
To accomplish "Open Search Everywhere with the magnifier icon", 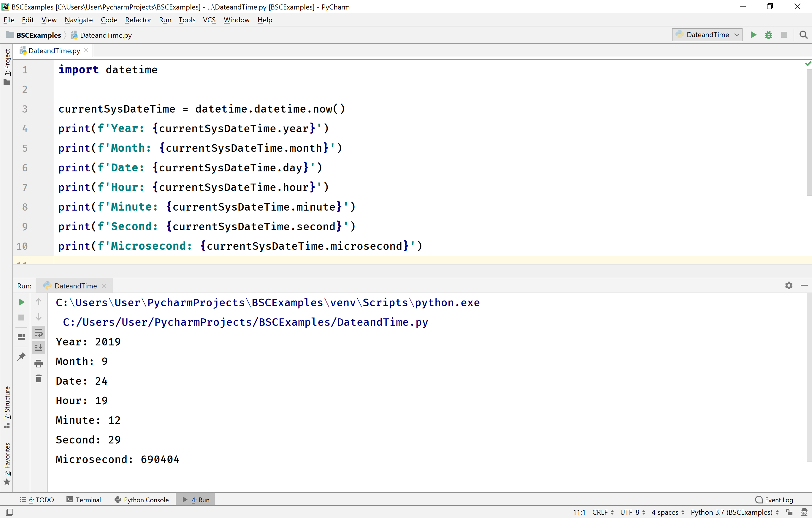I will [804, 35].
